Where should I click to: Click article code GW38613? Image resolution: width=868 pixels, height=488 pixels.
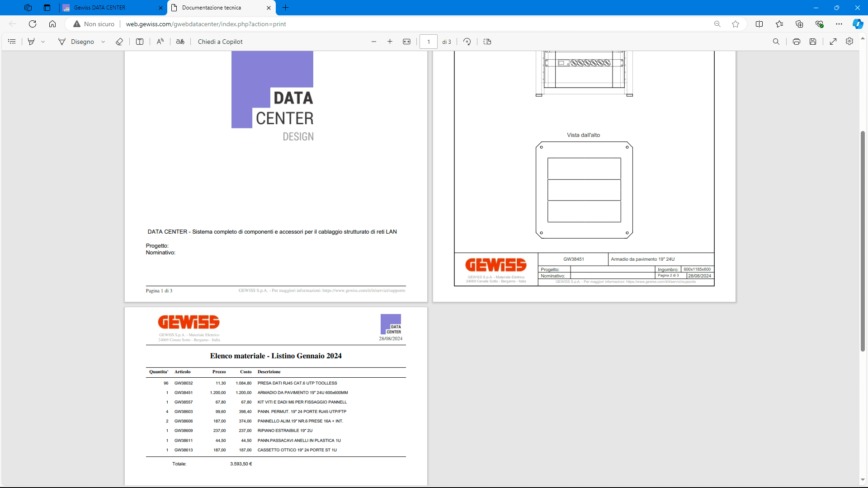[184, 450]
